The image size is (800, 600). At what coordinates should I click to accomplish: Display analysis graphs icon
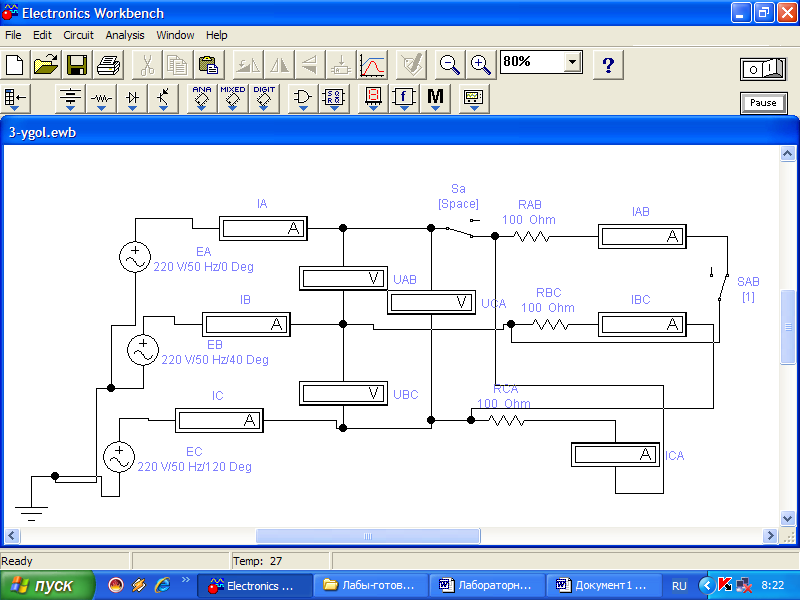tap(372, 65)
